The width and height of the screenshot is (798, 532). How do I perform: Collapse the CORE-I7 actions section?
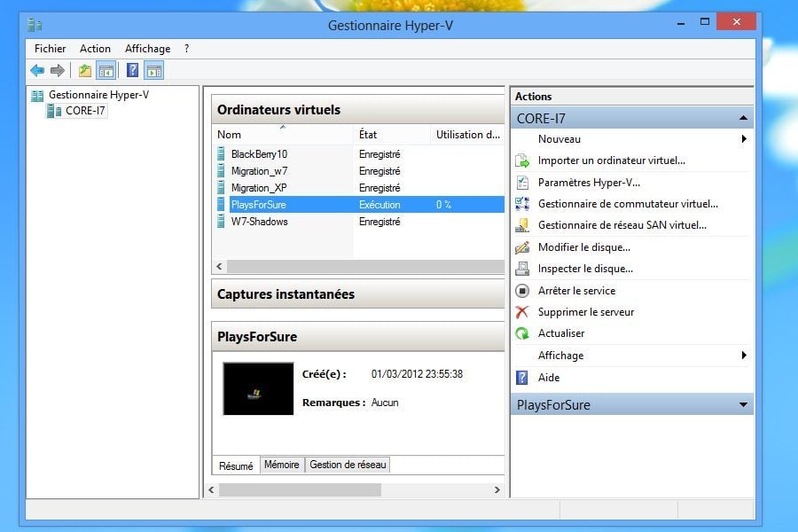743,118
